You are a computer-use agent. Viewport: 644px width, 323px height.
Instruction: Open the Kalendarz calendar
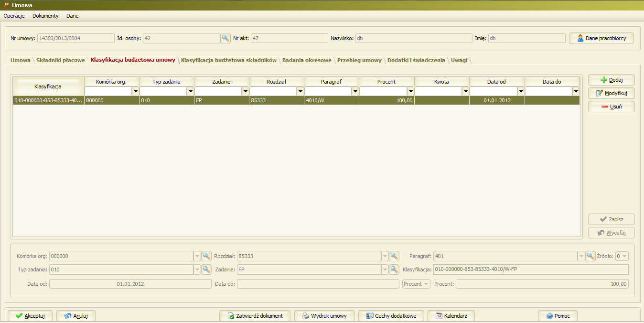click(451, 316)
